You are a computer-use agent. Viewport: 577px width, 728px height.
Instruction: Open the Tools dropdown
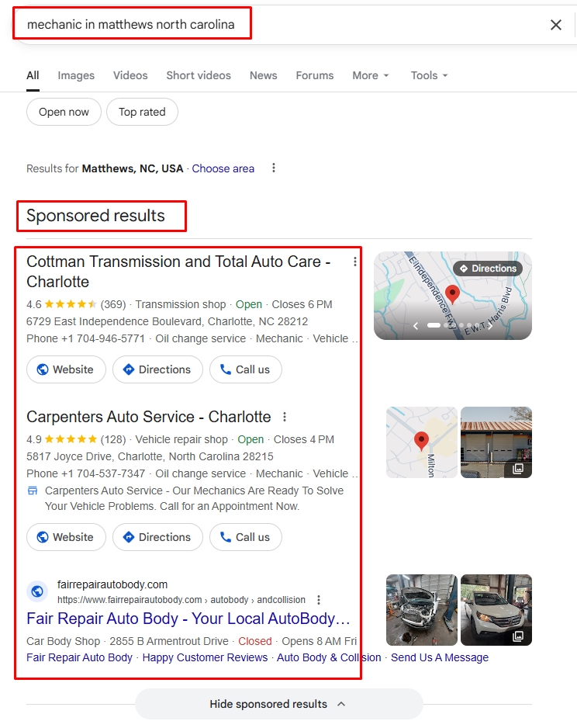point(429,75)
